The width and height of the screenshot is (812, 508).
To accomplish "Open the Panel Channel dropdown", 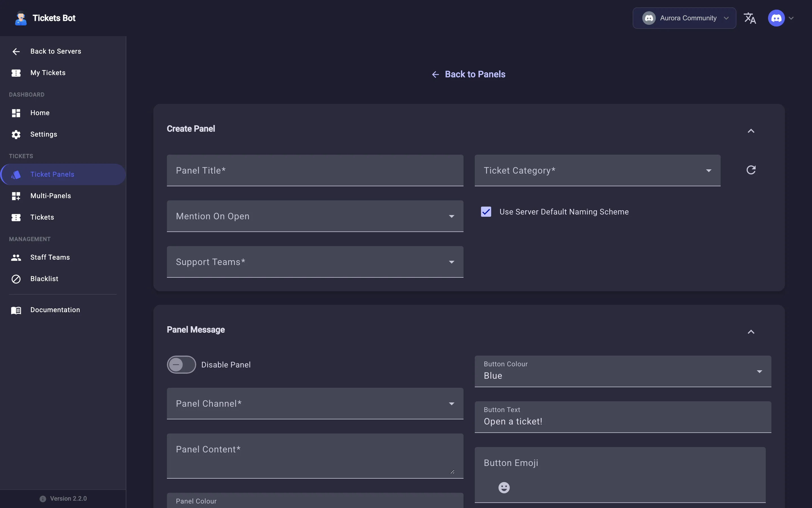I will pyautogui.click(x=315, y=404).
